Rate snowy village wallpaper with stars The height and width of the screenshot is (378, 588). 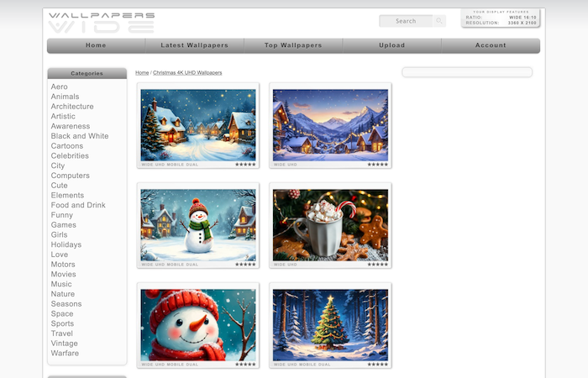[x=245, y=165]
